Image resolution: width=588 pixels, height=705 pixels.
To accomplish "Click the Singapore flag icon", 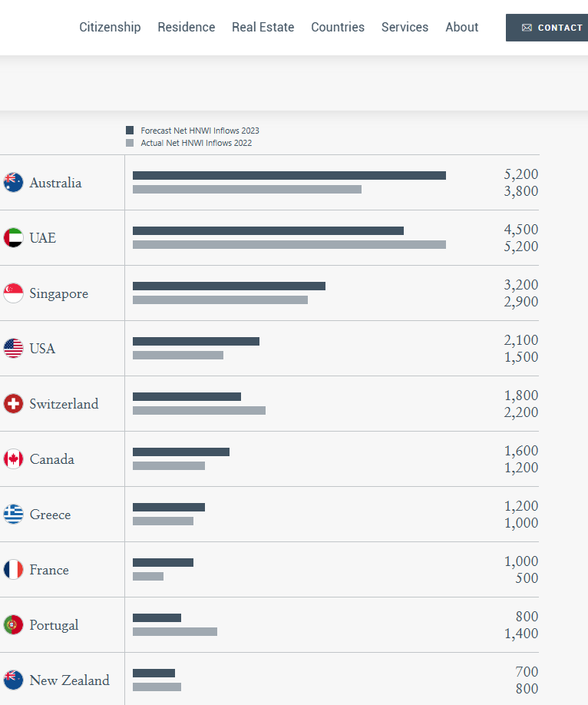I will (13, 293).
